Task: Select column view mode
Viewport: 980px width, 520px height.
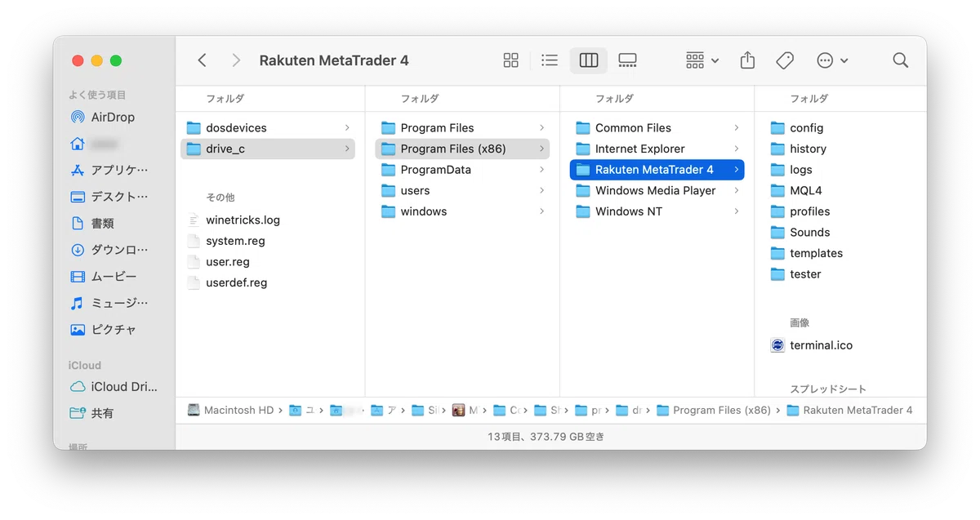Action: coord(589,60)
